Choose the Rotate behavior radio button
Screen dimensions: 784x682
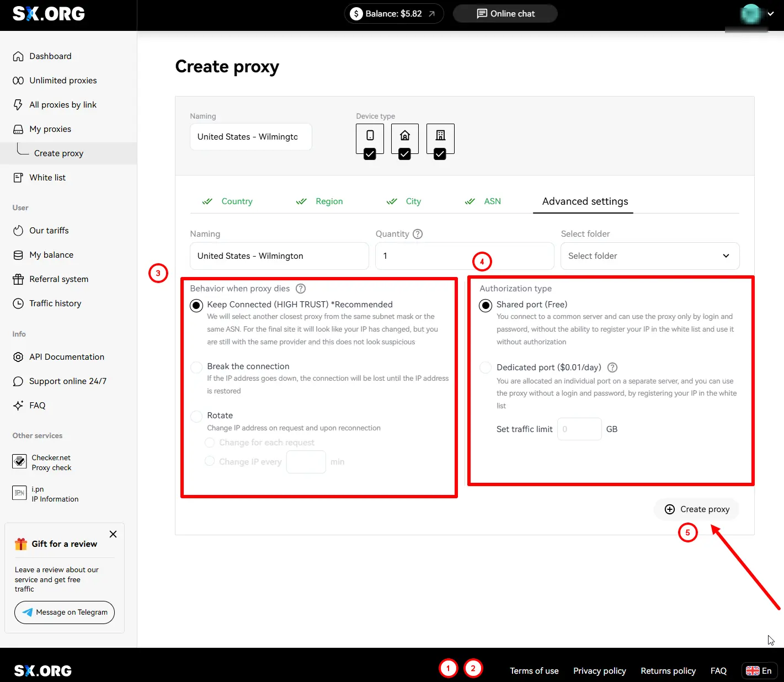tap(196, 416)
